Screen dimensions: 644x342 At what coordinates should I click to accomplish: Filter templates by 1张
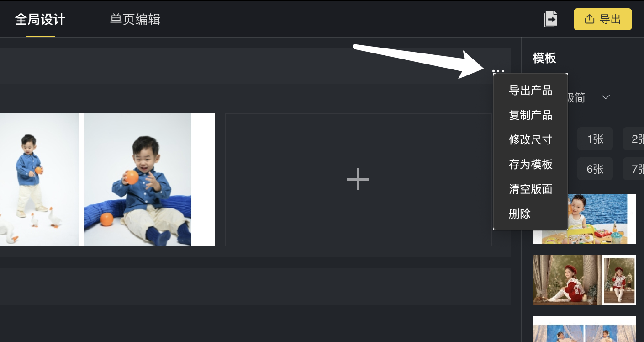tap(595, 139)
